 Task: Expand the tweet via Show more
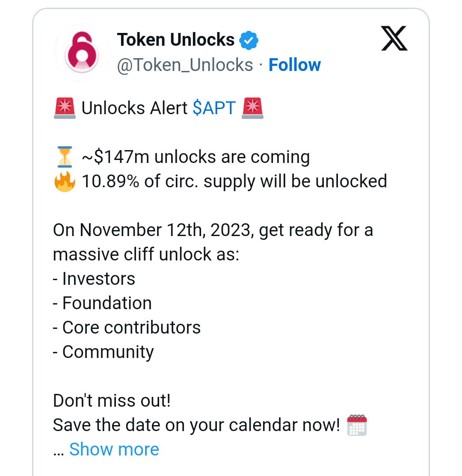pos(114,449)
